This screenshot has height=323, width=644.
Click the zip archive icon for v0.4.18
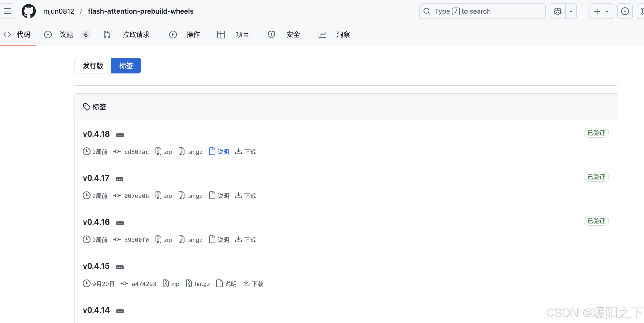click(x=158, y=151)
